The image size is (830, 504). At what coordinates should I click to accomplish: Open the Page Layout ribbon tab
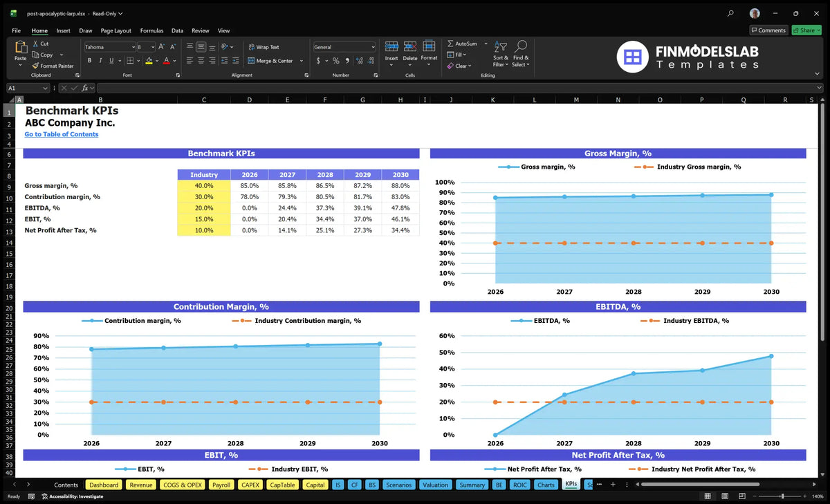[116, 30]
